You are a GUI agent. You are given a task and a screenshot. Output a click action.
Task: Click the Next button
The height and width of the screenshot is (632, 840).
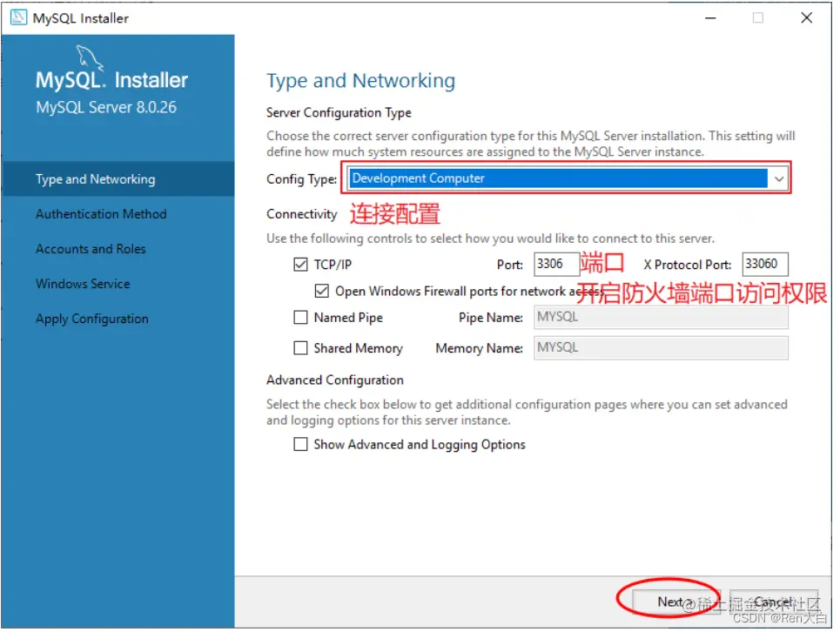[x=676, y=602]
